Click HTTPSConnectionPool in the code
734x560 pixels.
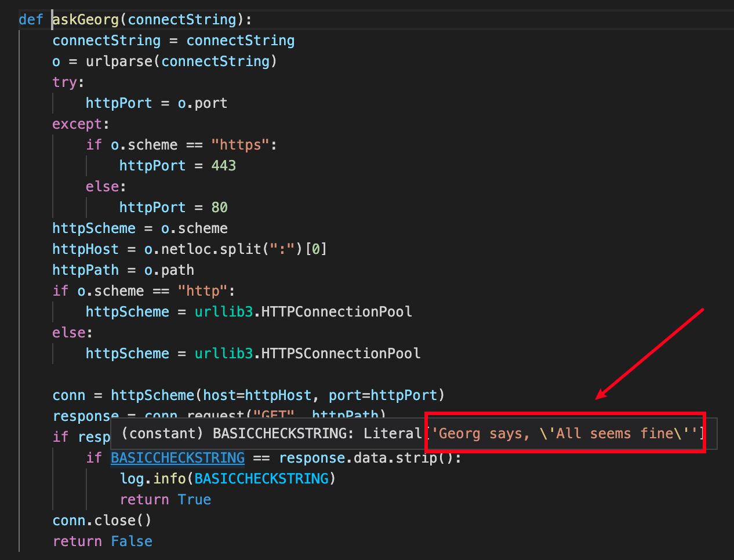(x=340, y=354)
